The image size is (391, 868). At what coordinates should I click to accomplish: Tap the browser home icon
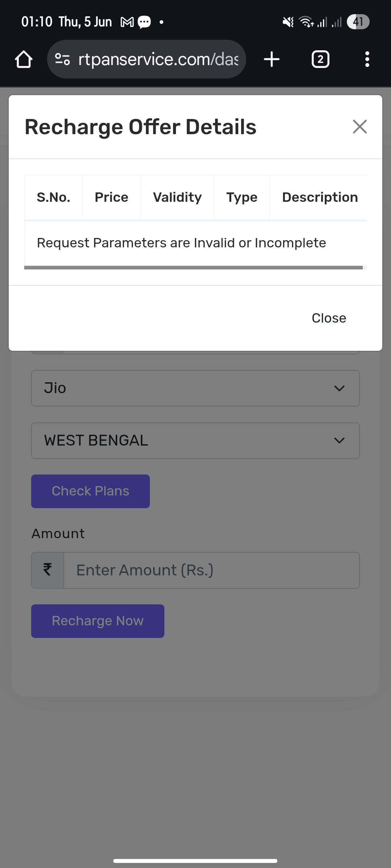pos(24,59)
